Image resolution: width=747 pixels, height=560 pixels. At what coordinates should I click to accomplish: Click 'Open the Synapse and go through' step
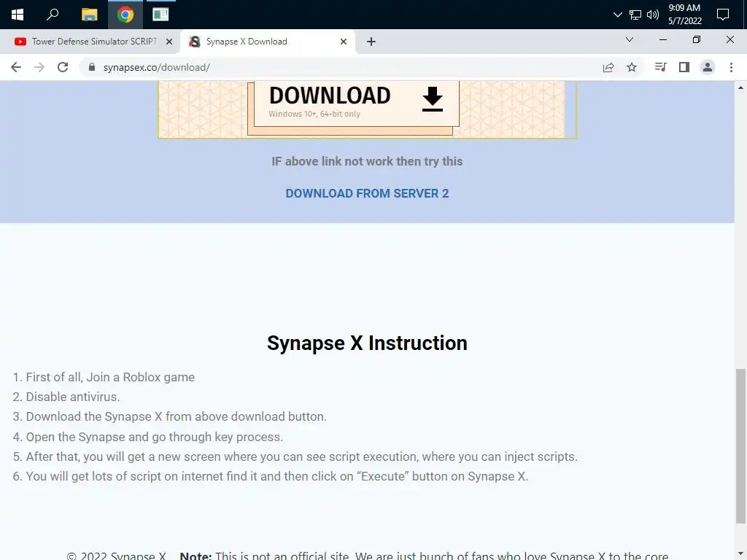tap(155, 437)
